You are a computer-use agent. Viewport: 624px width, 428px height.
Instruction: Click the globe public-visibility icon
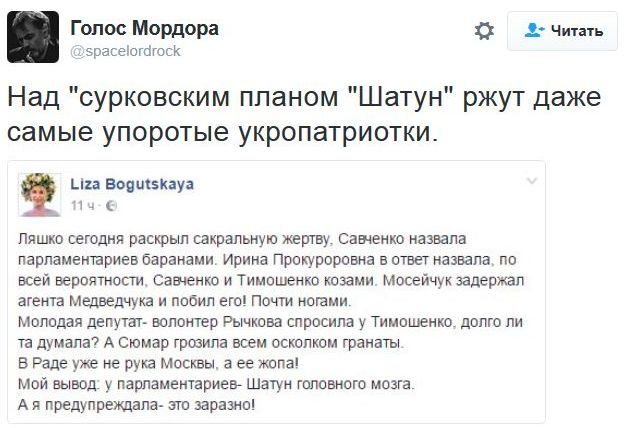coord(111,205)
